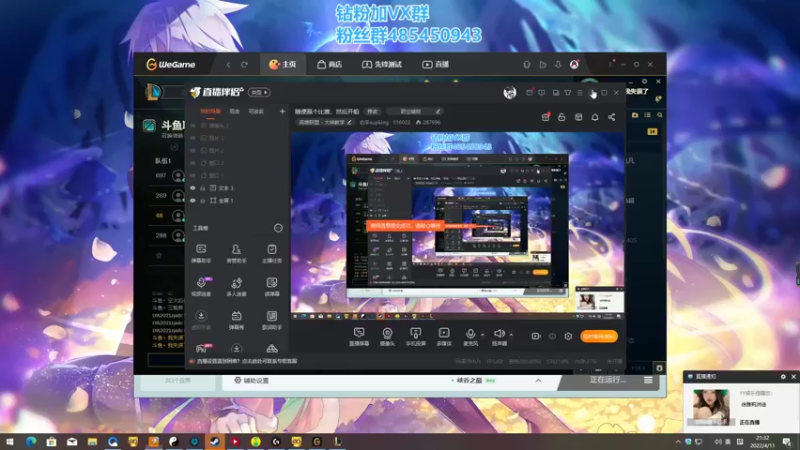Image resolution: width=800 pixels, height=450 pixels.
Task: Open the mode dropdown next to 直播伴侣 logo
Action: 259,92
